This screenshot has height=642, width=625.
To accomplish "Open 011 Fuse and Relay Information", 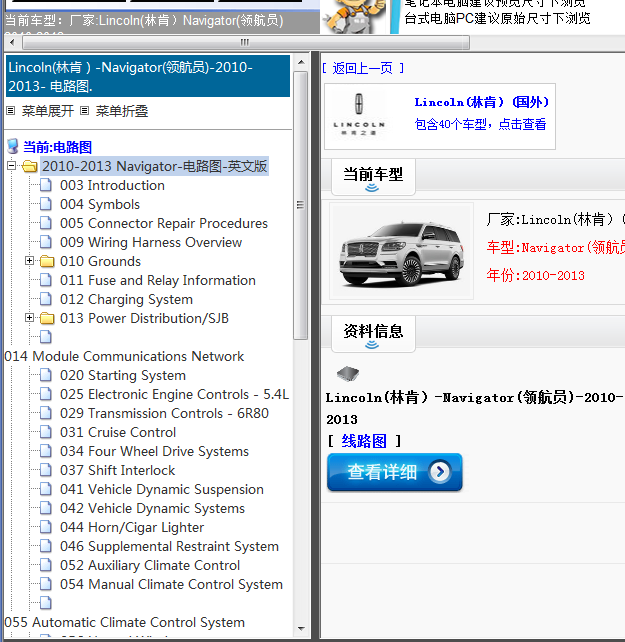I will (x=158, y=280).
